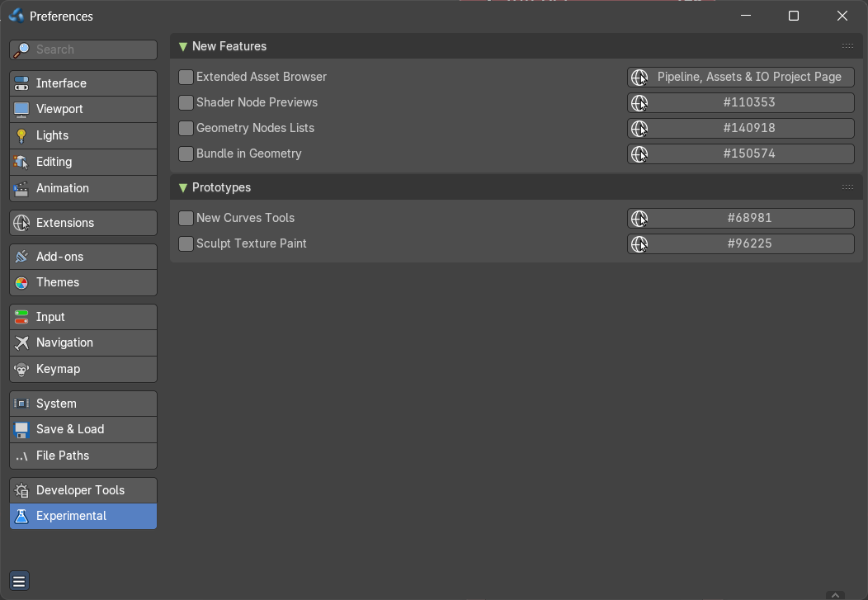Click the Interface toggle icon in sidebar
868x600 pixels.
21,83
